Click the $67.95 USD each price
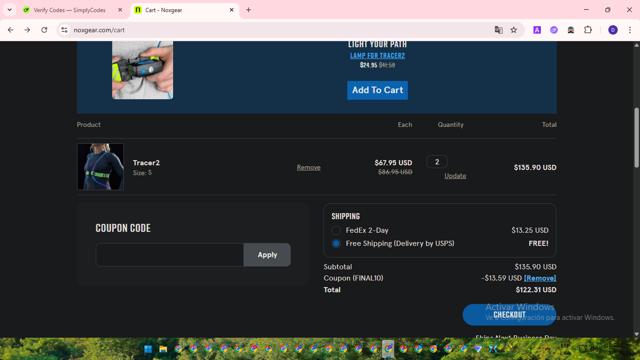640x360 pixels. tap(393, 162)
